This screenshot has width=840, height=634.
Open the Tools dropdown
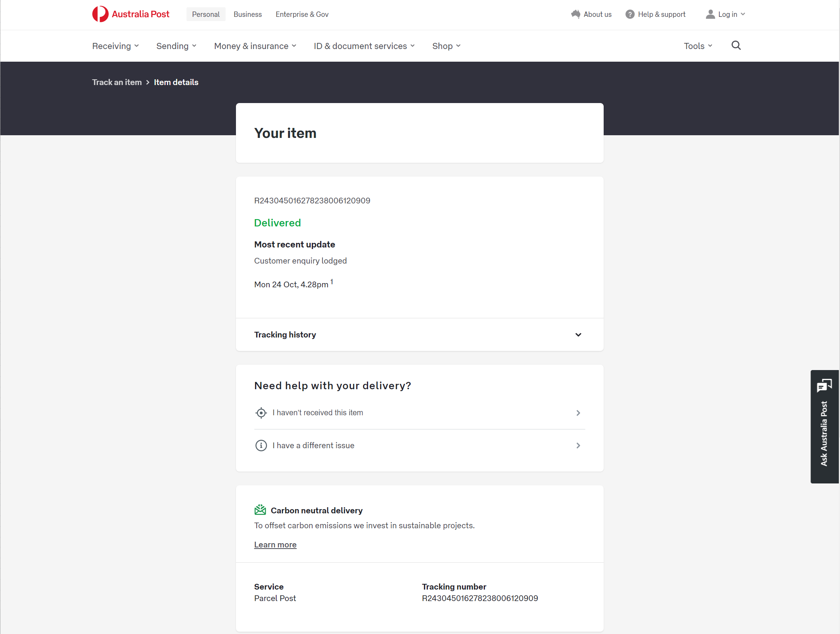698,46
